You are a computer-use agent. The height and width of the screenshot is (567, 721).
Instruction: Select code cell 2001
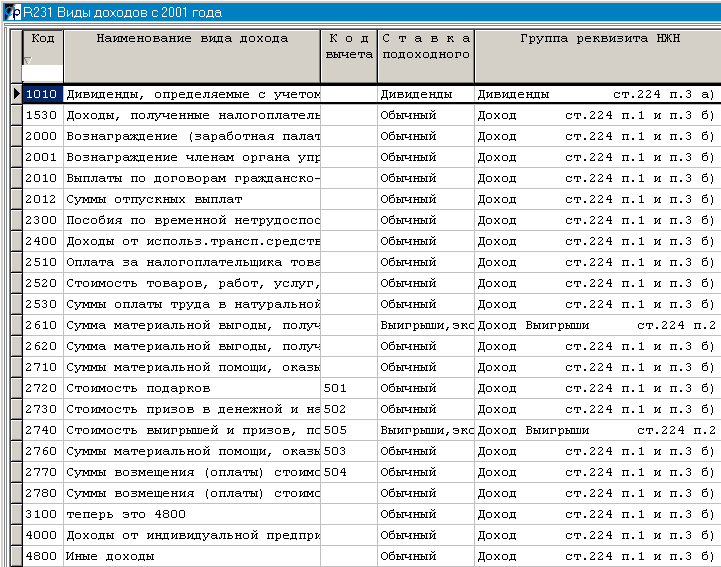[x=42, y=157]
